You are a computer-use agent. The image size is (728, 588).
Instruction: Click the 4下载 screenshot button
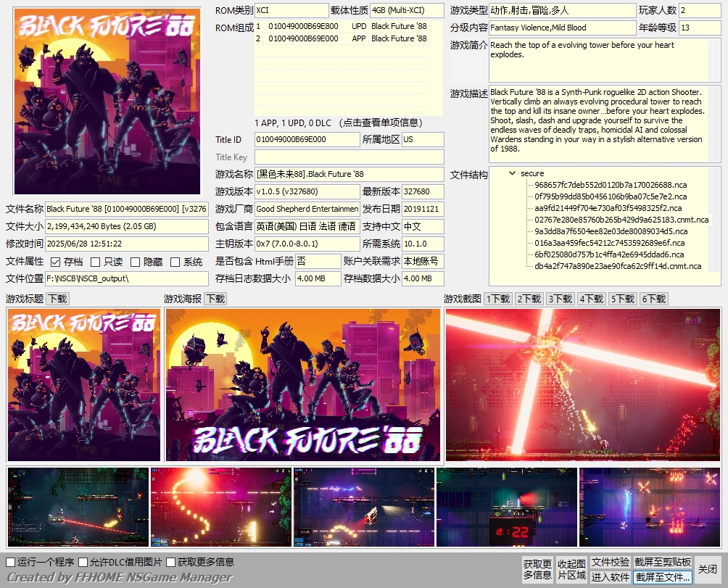tap(591, 299)
